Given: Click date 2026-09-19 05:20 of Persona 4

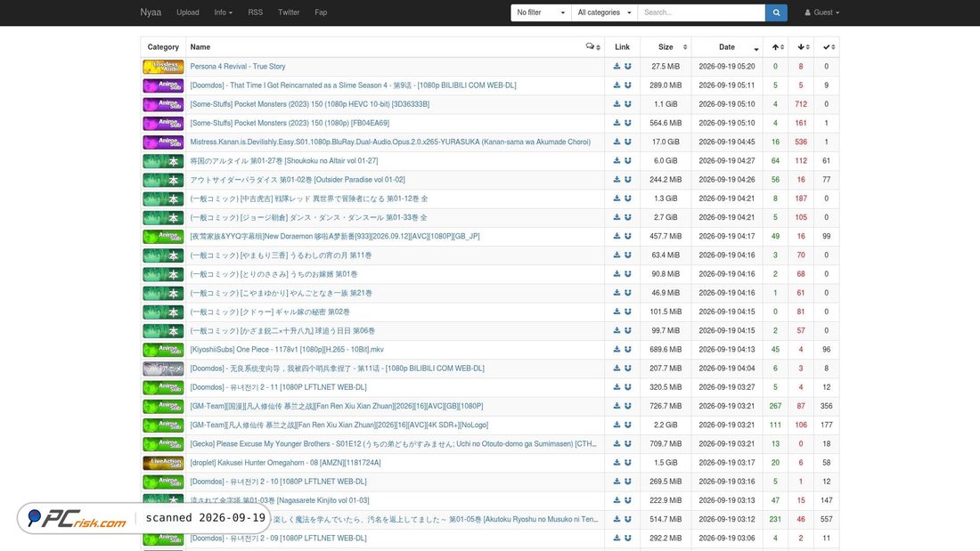Looking at the screenshot, I should click(727, 66).
